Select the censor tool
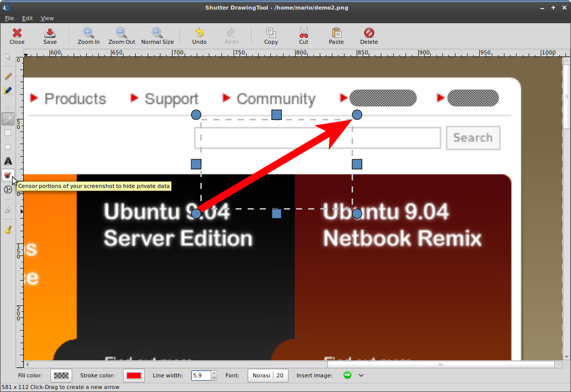 click(x=8, y=175)
